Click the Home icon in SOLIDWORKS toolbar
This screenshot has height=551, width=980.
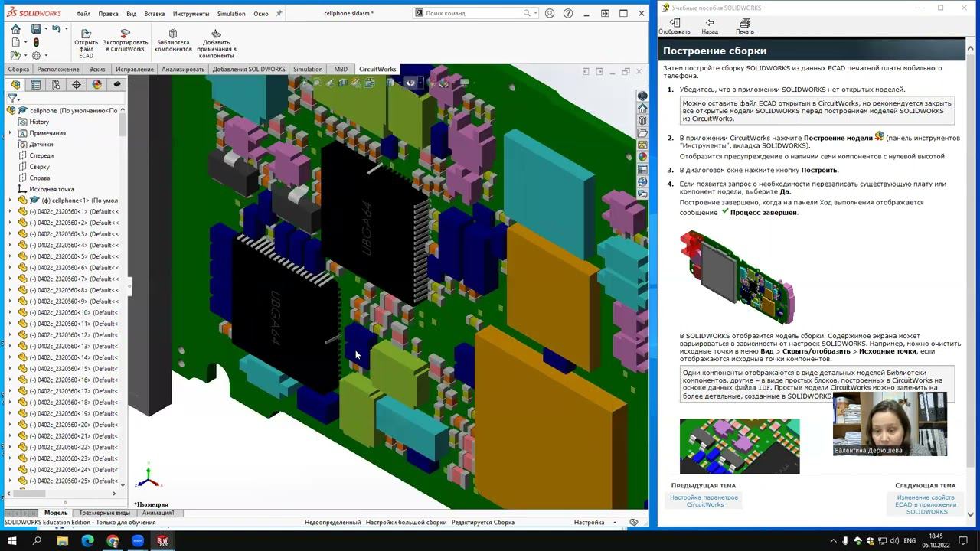click(x=15, y=29)
